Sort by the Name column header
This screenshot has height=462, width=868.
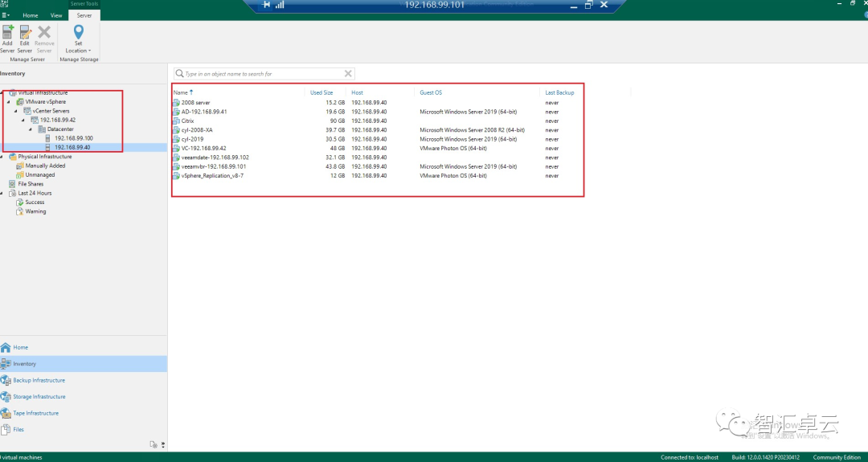(x=181, y=92)
